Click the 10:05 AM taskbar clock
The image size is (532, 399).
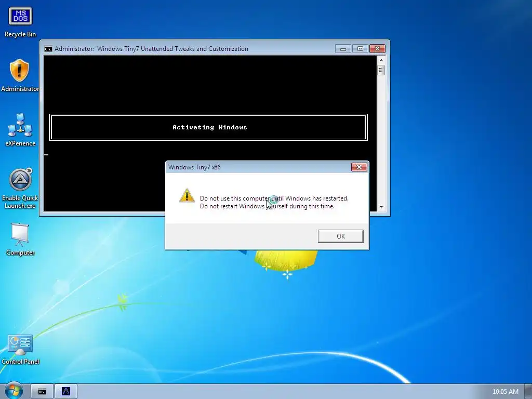[x=505, y=392]
